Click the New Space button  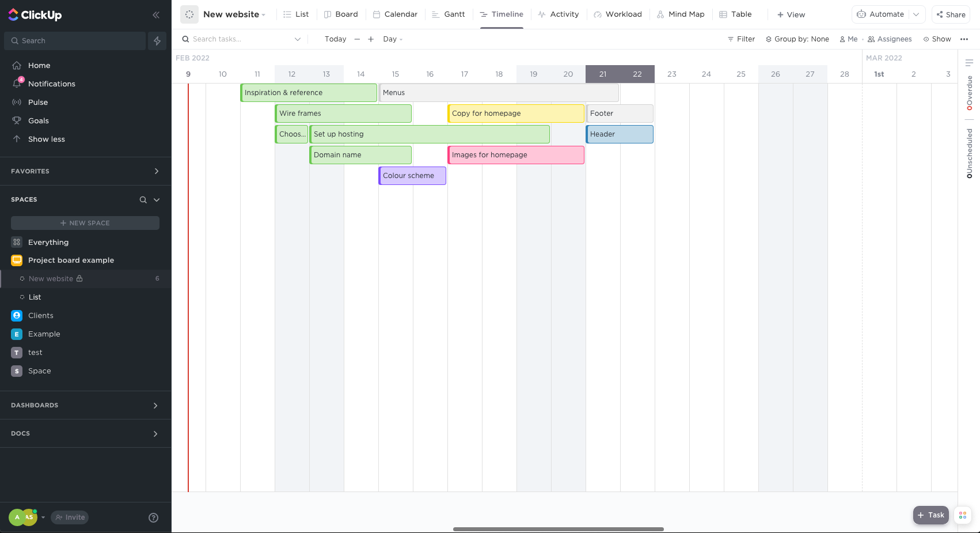[85, 223]
